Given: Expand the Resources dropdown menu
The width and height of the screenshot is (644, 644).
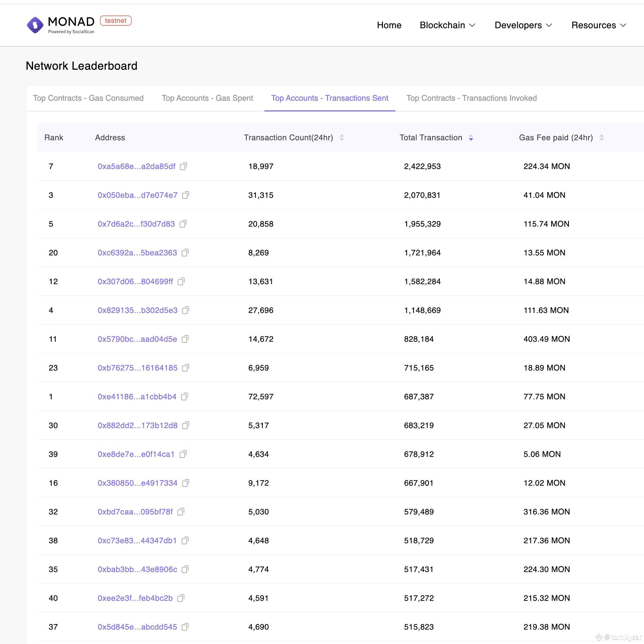Looking at the screenshot, I should pyautogui.click(x=599, y=25).
